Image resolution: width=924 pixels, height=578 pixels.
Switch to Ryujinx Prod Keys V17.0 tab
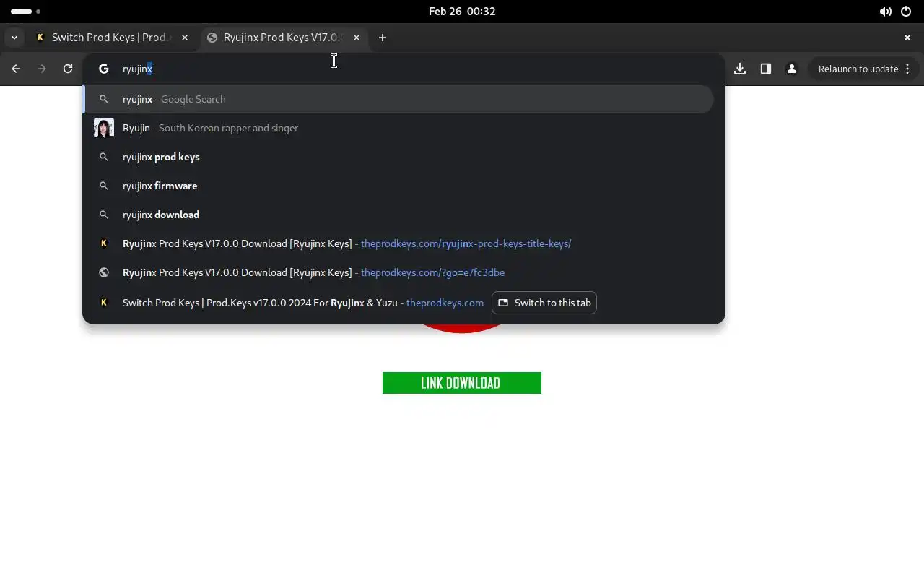pos(283,38)
